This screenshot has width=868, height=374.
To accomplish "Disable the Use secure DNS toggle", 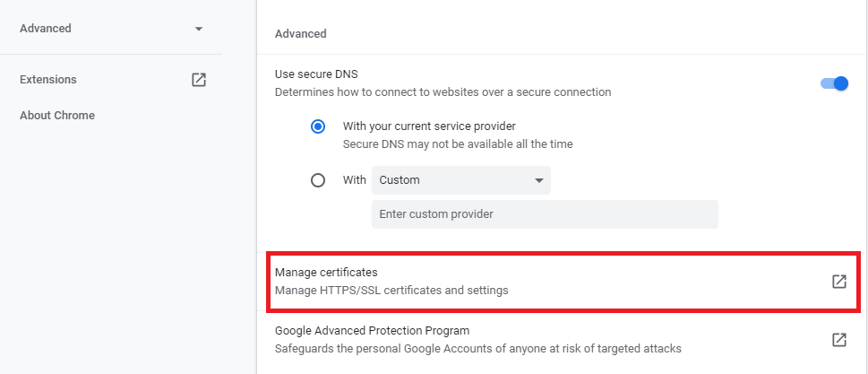I will tap(834, 83).
